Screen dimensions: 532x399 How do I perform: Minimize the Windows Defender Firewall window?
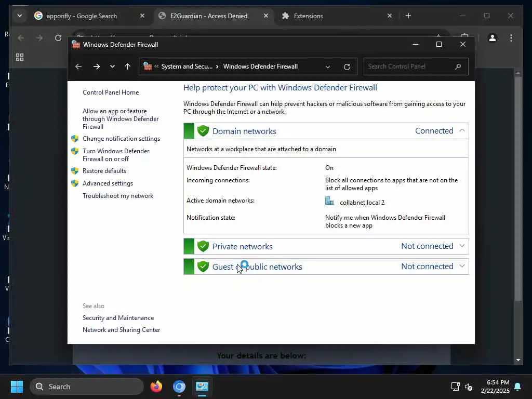click(x=415, y=45)
